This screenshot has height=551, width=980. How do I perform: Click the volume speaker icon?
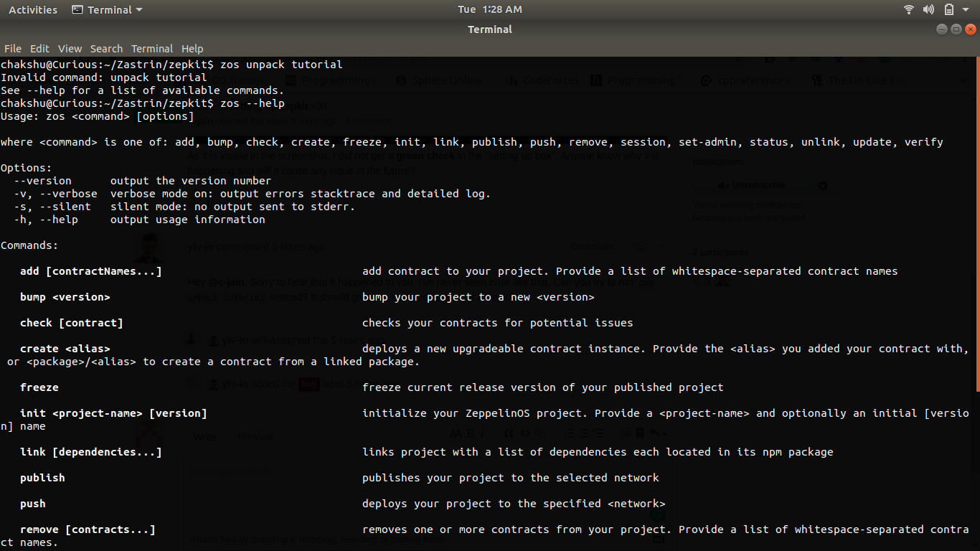click(928, 9)
